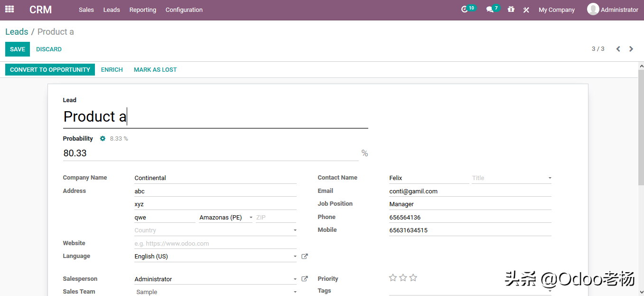The height and width of the screenshot is (296, 644).
Task: Click the Leads breadcrumb link
Action: click(x=17, y=31)
